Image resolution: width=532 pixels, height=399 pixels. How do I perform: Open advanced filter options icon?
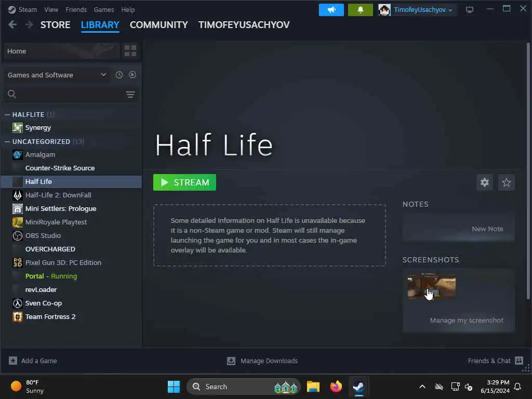click(x=130, y=95)
